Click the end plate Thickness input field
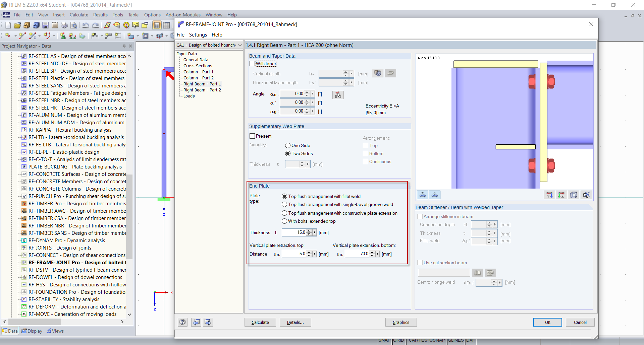The height and width of the screenshot is (345, 644). (x=294, y=232)
